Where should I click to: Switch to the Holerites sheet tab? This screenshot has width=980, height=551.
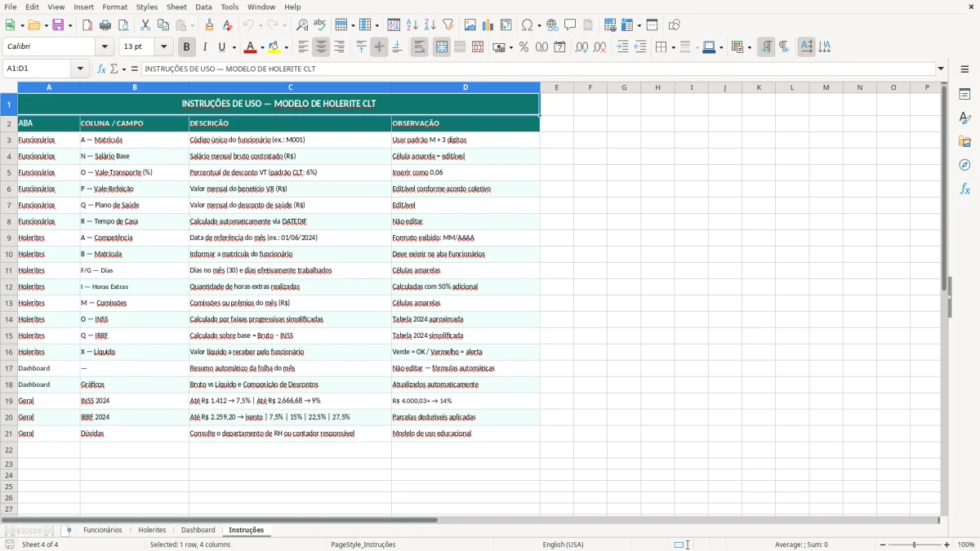coord(152,529)
